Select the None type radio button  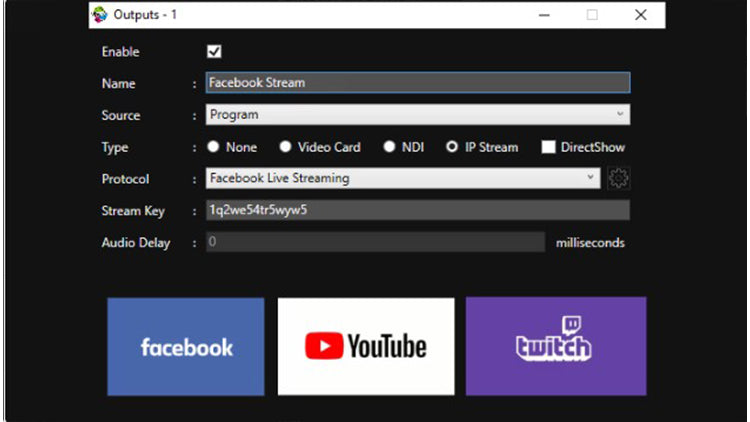click(213, 147)
